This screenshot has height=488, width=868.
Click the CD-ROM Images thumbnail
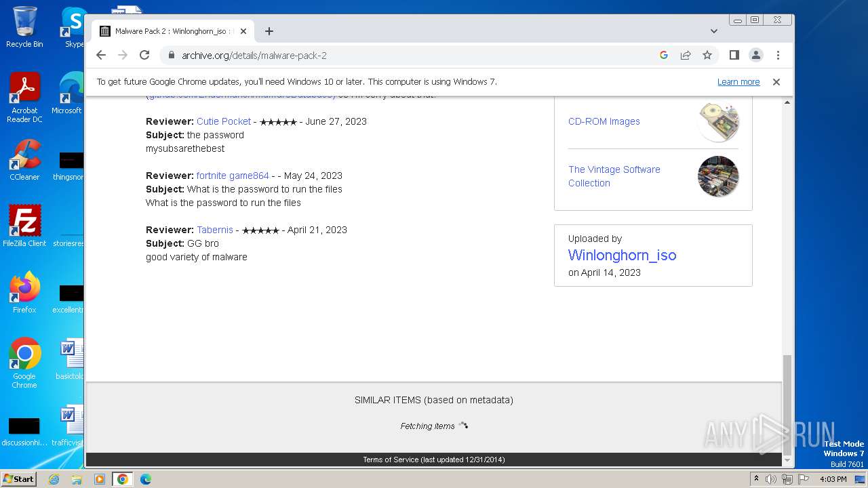click(x=718, y=121)
